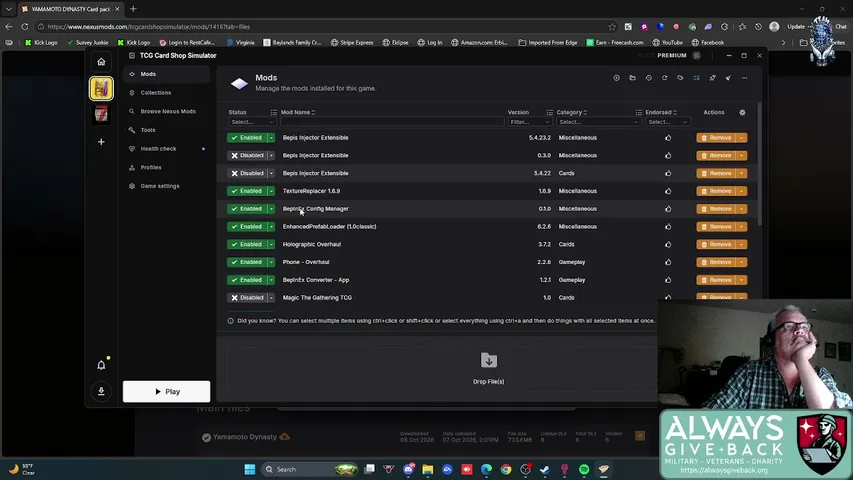Open the Endorsed filter Select dropdown
853x480 pixels.
tap(667, 122)
